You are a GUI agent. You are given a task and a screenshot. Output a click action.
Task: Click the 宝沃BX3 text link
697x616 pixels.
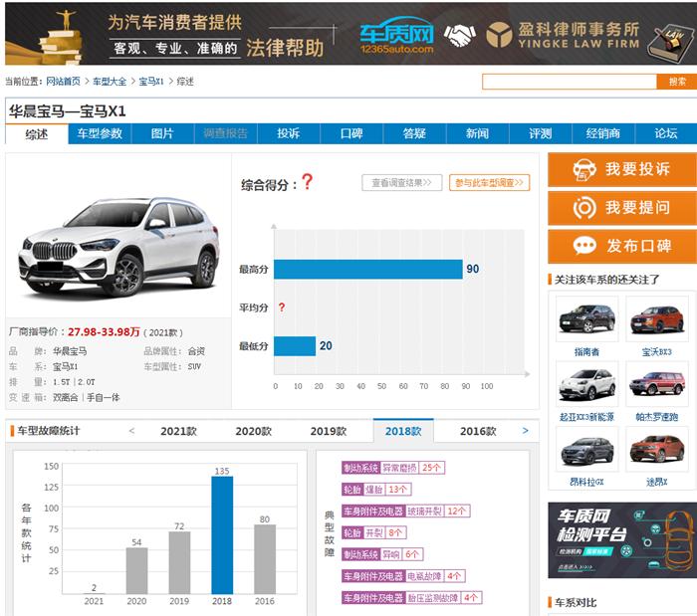657,352
